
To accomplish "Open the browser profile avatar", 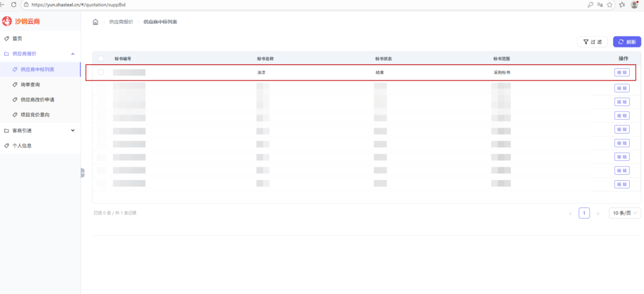I will 634,4.
